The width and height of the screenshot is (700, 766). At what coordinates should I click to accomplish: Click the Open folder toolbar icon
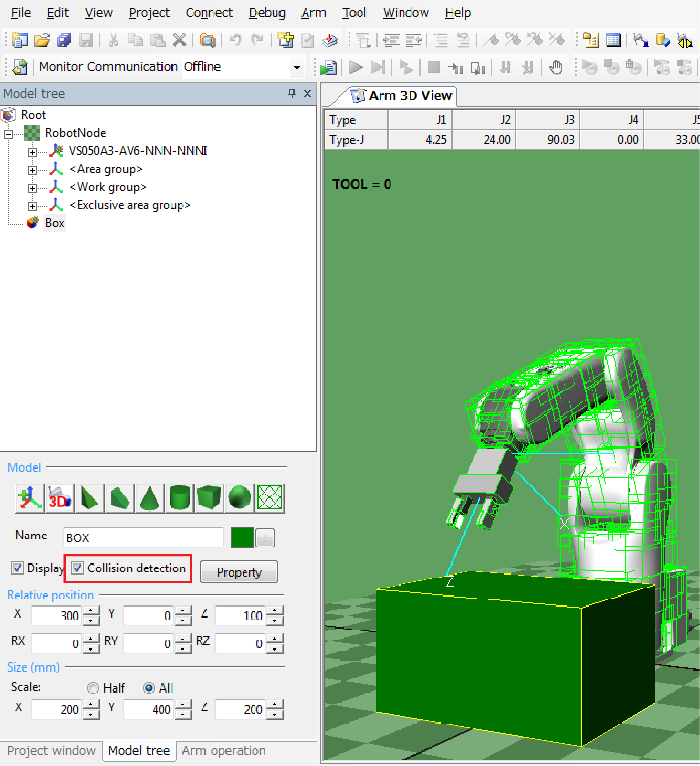pyautogui.click(x=42, y=40)
